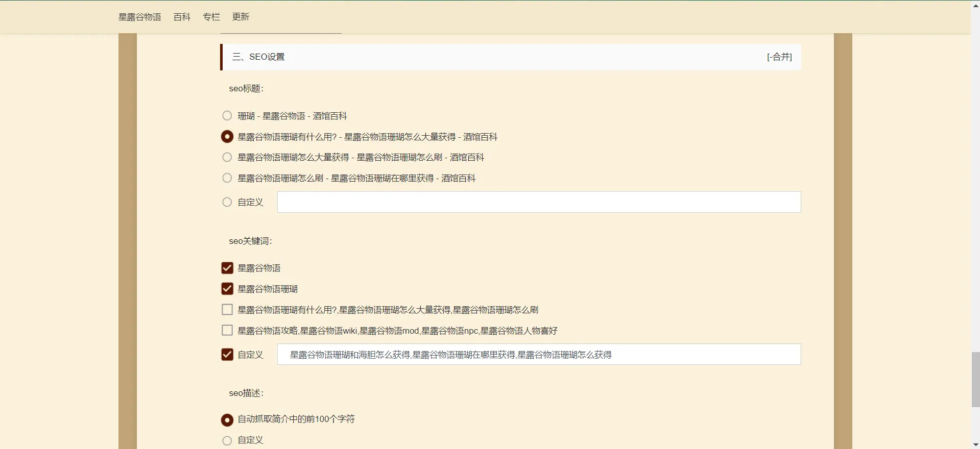Focus the custom seo标题 text field
Image resolution: width=980 pixels, height=449 pixels.
(539, 202)
